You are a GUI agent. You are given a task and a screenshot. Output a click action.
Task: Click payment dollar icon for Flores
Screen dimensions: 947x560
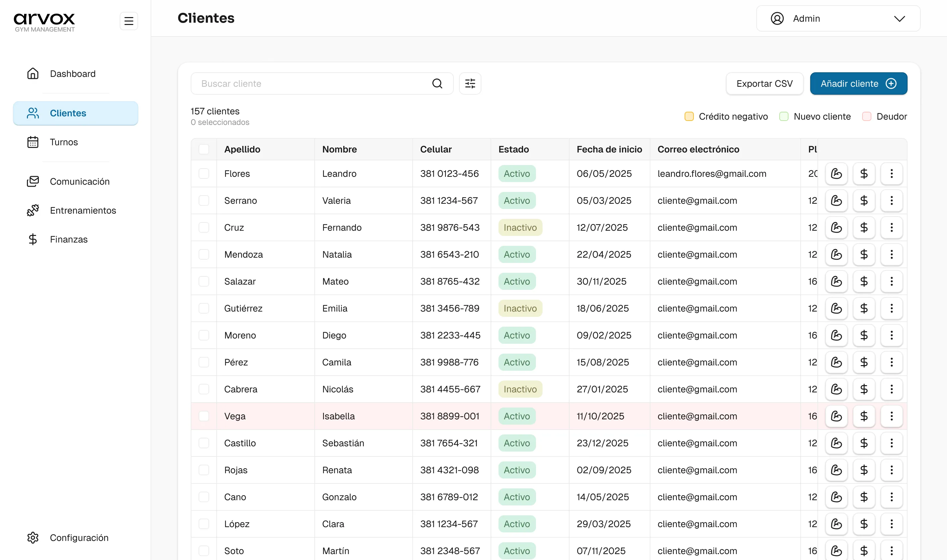pos(864,174)
